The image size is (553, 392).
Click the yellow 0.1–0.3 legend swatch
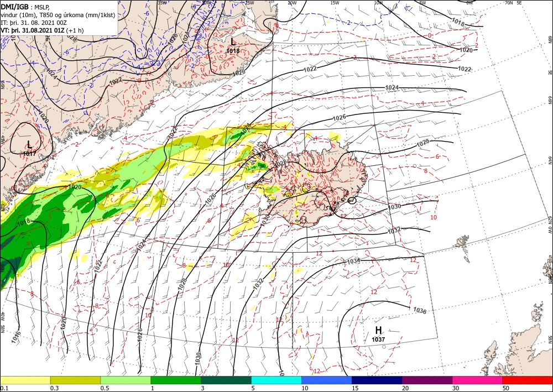(25, 380)
